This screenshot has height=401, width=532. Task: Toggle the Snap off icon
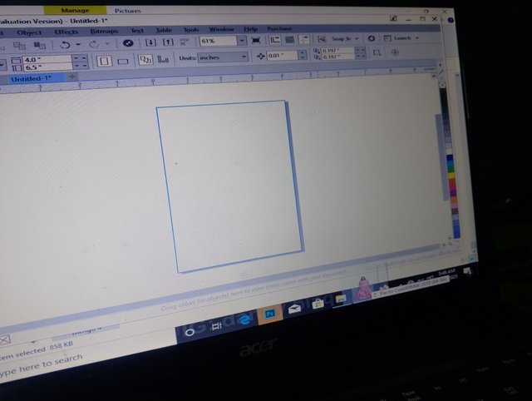click(x=322, y=39)
